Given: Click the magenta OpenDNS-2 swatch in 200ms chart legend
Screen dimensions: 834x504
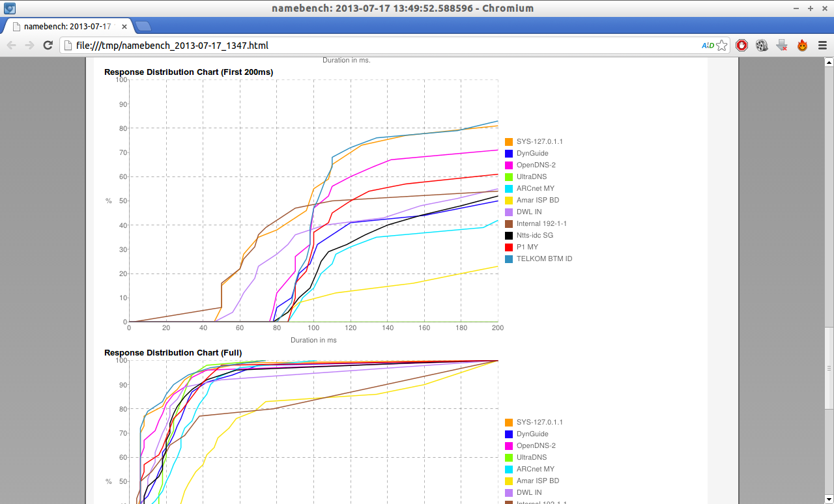Looking at the screenshot, I should (x=509, y=165).
